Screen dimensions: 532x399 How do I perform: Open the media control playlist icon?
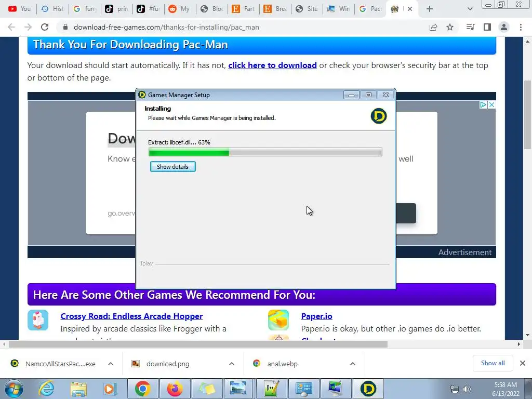pos(470,27)
